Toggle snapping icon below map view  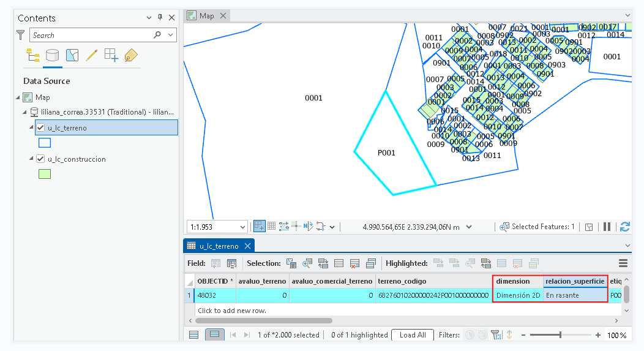click(x=259, y=226)
